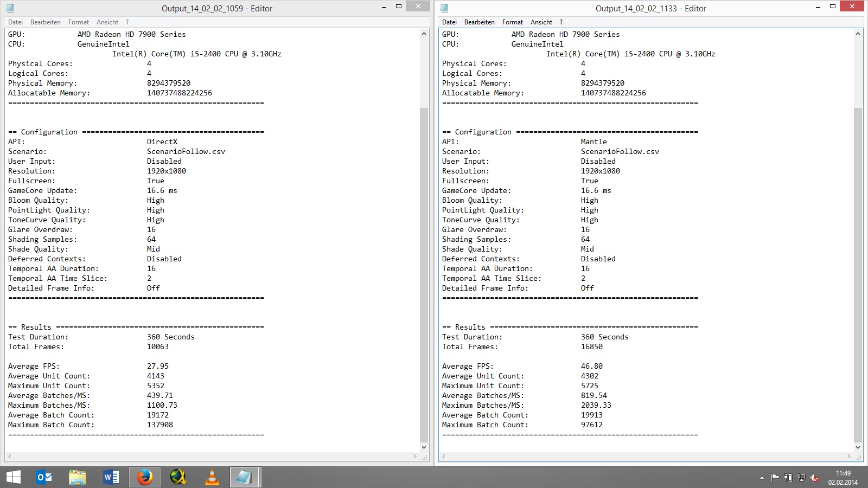Switch to Firefox in the taskbar
868x488 pixels.
click(144, 477)
